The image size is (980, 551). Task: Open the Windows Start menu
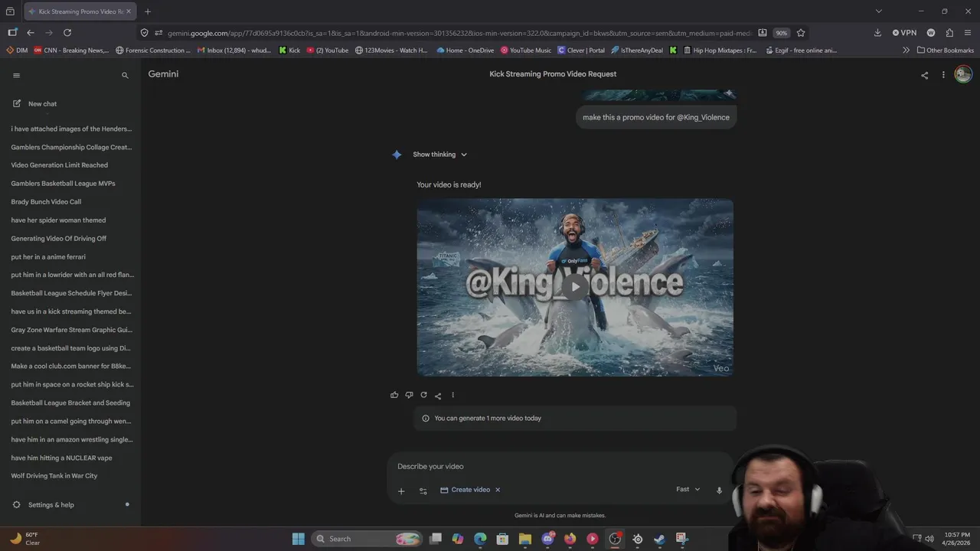point(299,539)
